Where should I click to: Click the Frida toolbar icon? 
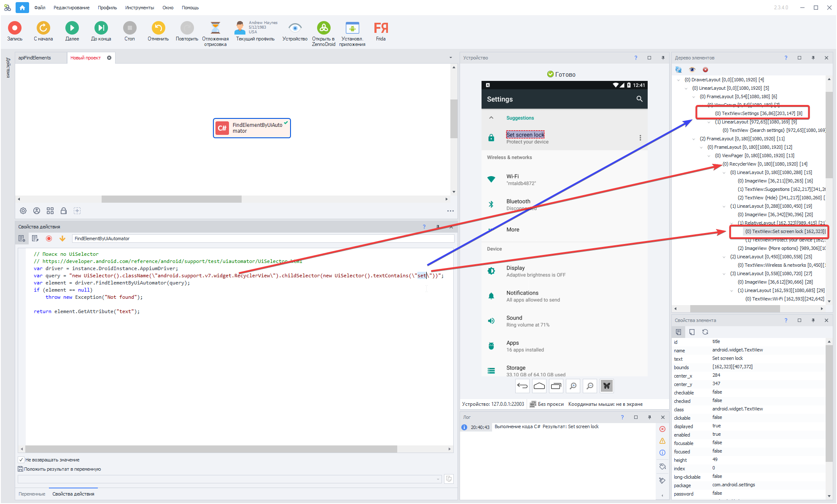[x=381, y=28]
